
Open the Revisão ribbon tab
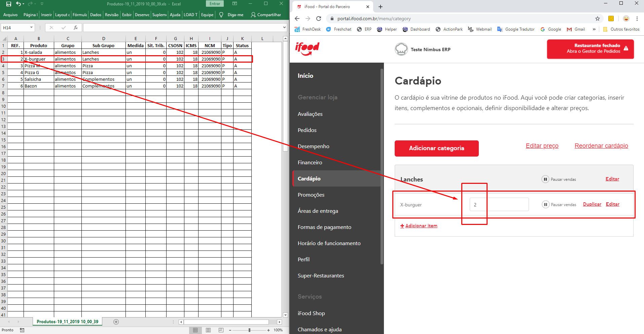point(111,15)
